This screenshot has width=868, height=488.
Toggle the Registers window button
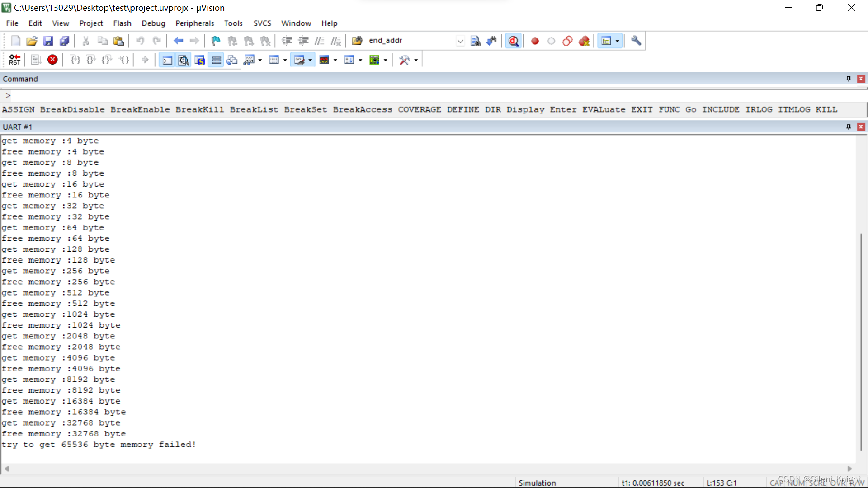pyautogui.click(x=216, y=60)
